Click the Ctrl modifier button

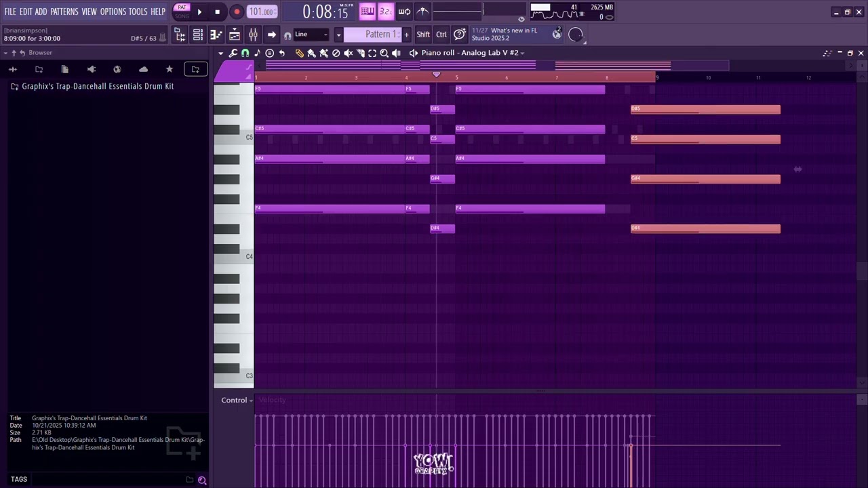441,34
